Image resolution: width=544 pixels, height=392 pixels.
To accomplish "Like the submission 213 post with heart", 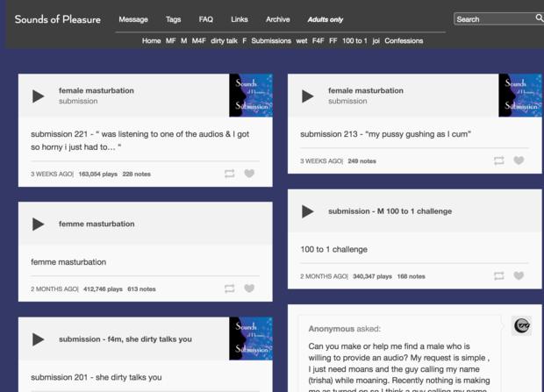I will pyautogui.click(x=519, y=160).
